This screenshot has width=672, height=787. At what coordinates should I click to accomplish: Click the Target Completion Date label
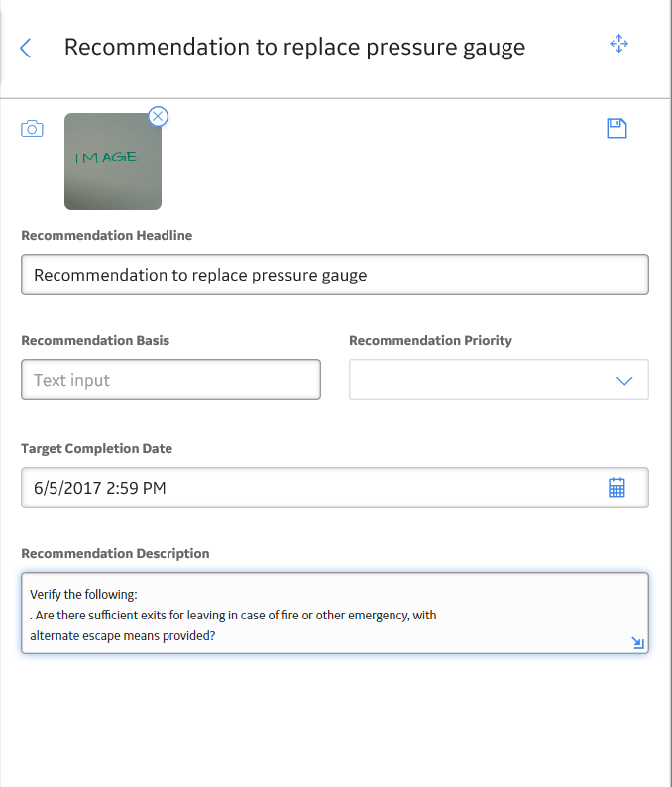[x=96, y=448]
